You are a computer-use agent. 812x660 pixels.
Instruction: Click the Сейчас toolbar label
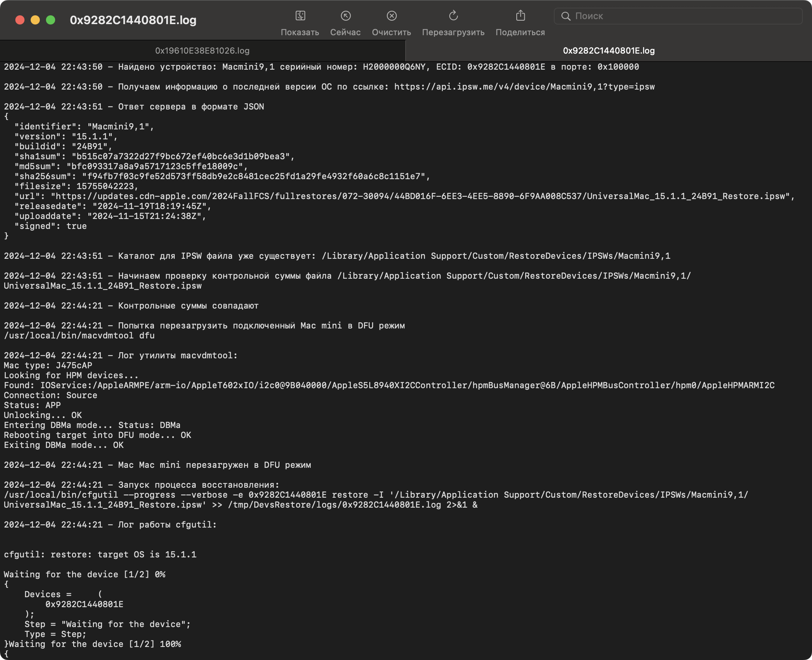[x=345, y=32]
